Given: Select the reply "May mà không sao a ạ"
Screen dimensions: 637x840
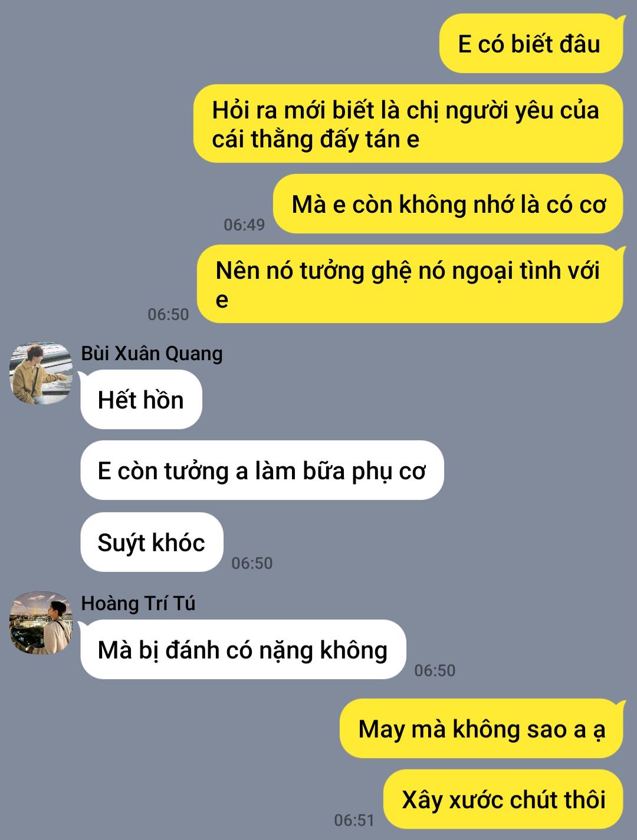Looking at the screenshot, I should coord(481,729).
